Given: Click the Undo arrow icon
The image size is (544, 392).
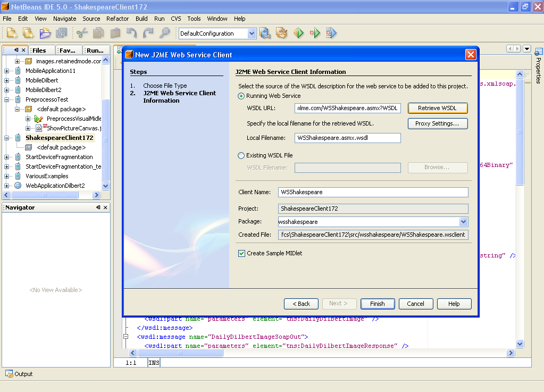Looking at the screenshot, I should 131,34.
